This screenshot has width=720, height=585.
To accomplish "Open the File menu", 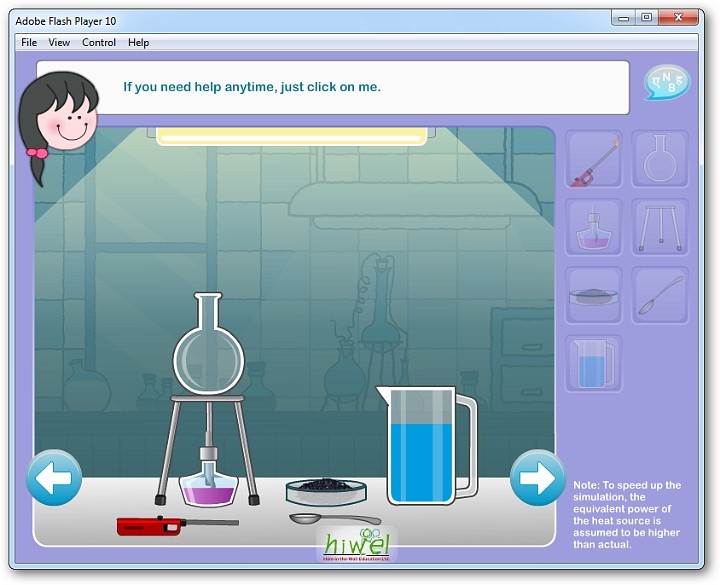I will coord(29,42).
